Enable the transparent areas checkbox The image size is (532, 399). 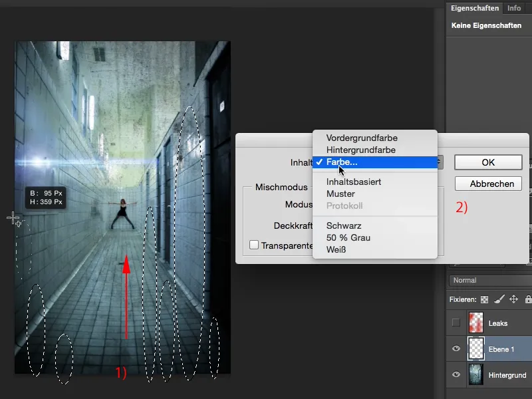[x=254, y=245]
